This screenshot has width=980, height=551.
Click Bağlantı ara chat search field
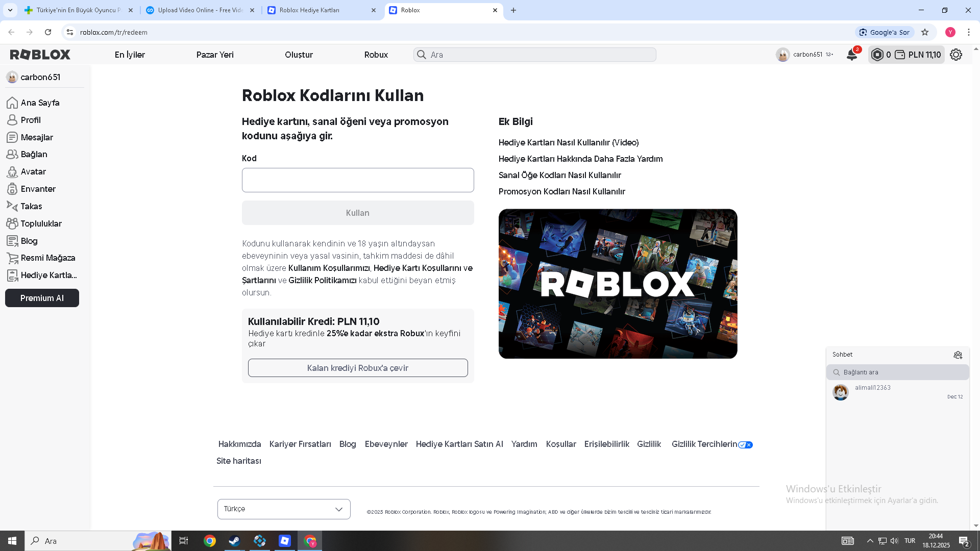click(898, 372)
